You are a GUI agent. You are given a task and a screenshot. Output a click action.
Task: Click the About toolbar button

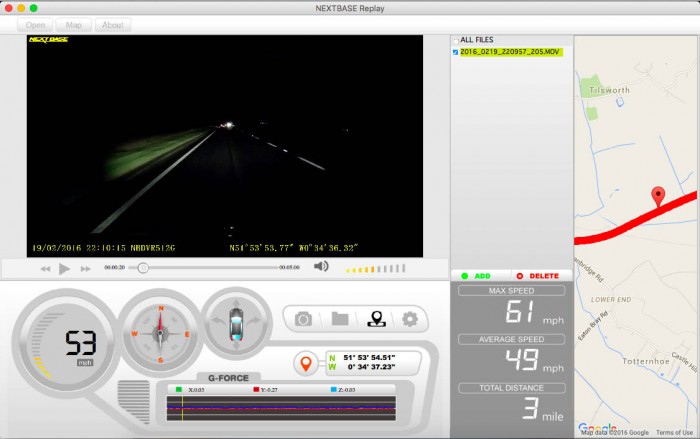[112, 25]
